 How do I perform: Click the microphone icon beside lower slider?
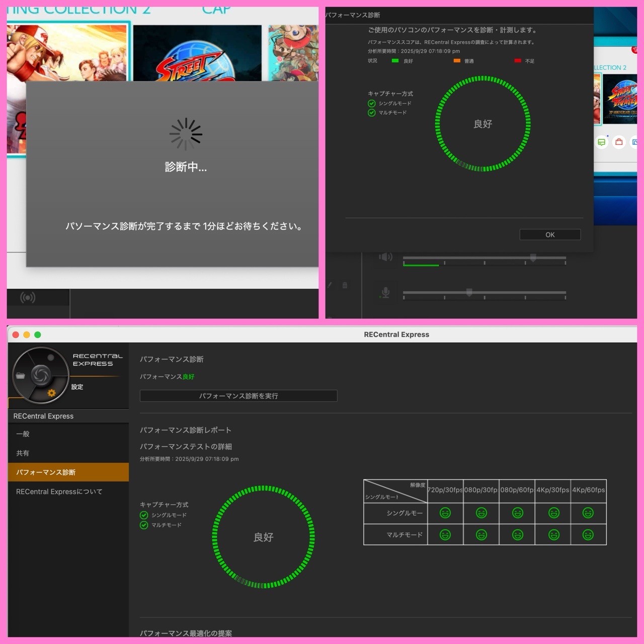[x=385, y=292]
